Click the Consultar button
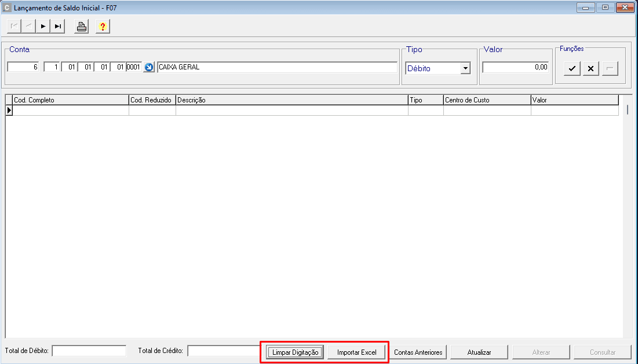 pos(603,352)
